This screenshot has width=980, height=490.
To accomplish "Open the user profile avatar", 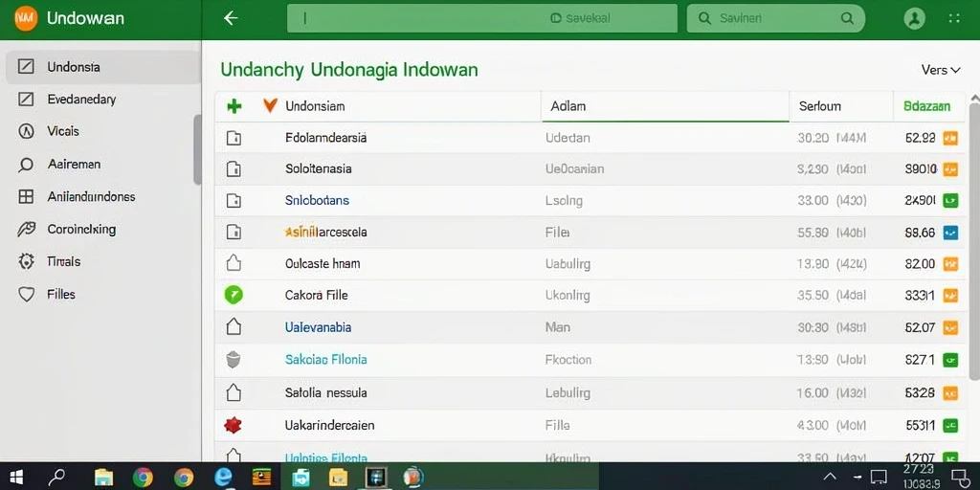I will [914, 18].
